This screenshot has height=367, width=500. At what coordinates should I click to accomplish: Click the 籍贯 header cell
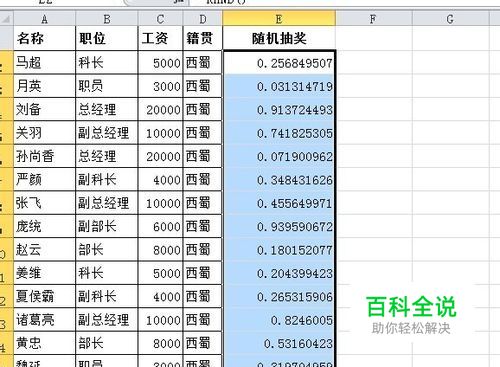click(x=203, y=38)
